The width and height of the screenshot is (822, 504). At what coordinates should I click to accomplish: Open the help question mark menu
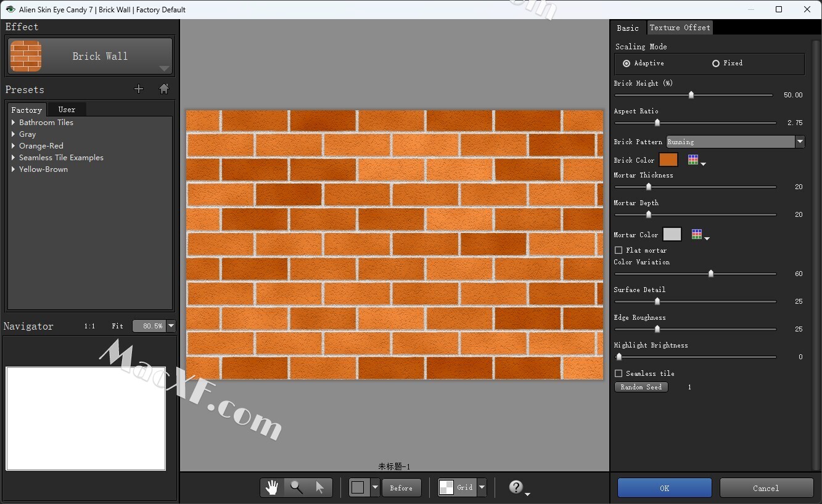pyautogui.click(x=517, y=487)
